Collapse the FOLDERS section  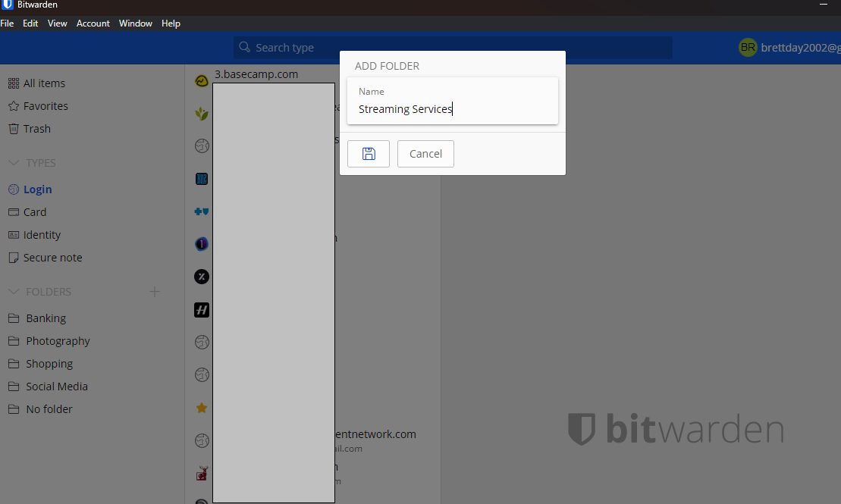[14, 291]
